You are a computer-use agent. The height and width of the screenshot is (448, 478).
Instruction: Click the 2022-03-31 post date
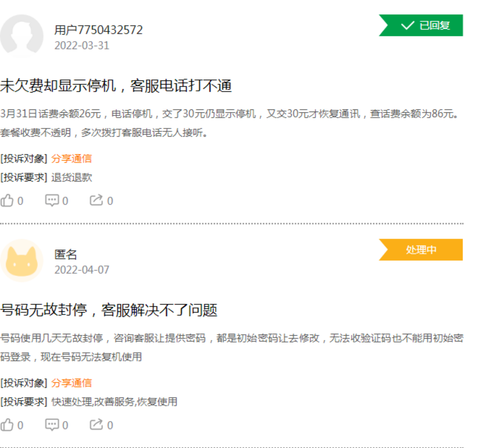coord(82,46)
